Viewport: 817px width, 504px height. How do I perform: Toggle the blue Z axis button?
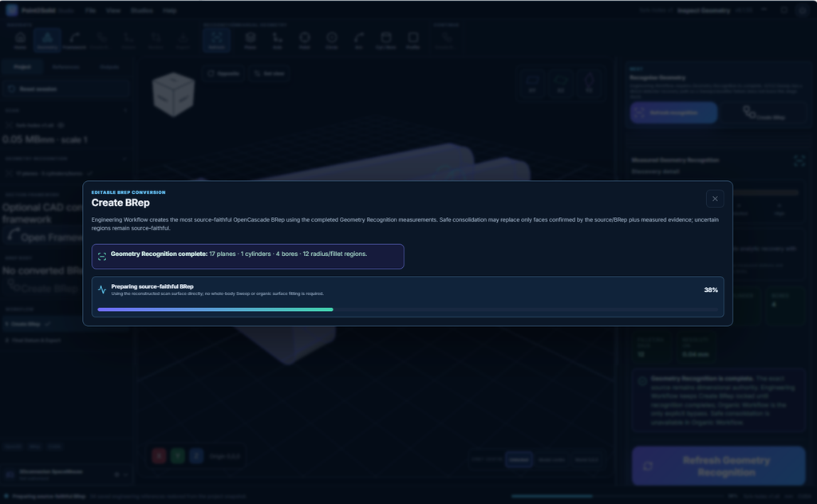(x=196, y=456)
